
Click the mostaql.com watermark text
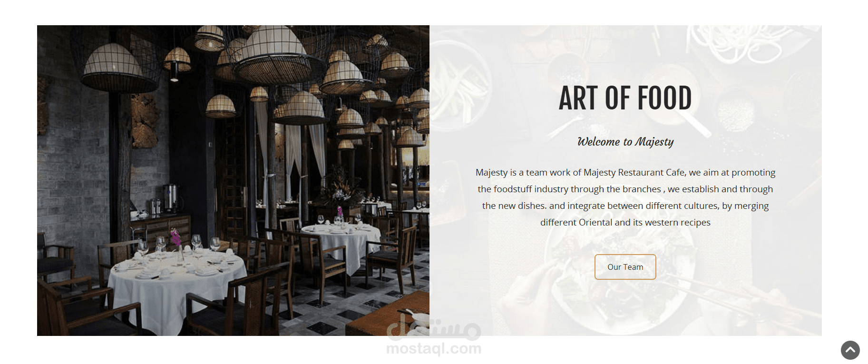click(434, 349)
